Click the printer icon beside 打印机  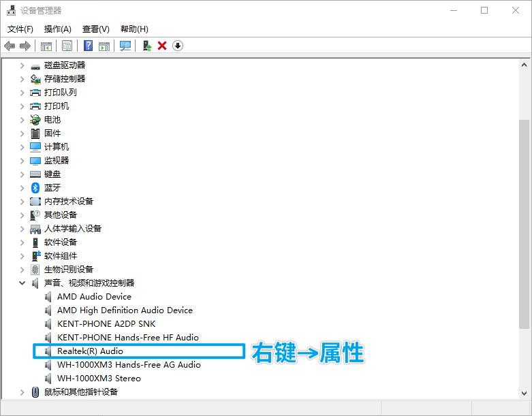[x=35, y=106]
